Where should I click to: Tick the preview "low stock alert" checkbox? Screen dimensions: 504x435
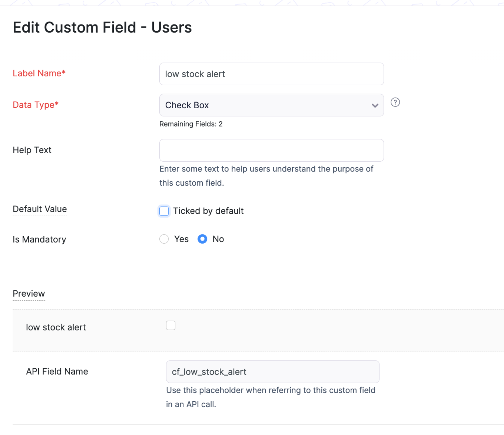171,326
